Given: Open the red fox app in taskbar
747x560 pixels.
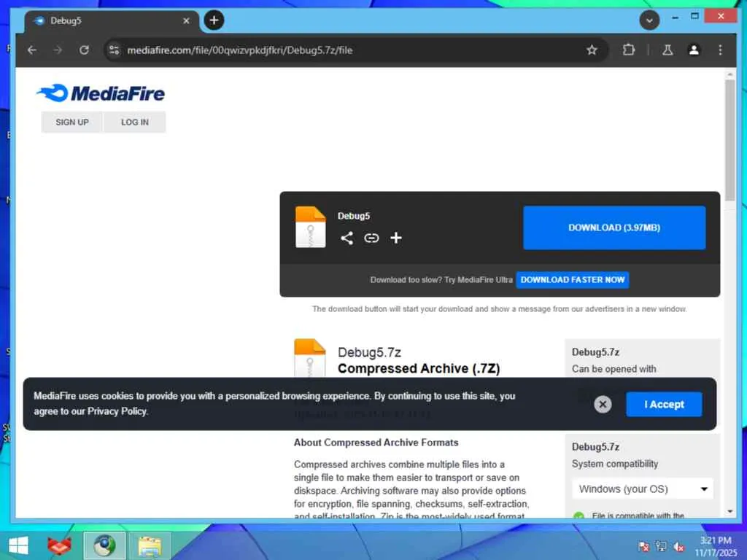Looking at the screenshot, I should pos(60,545).
